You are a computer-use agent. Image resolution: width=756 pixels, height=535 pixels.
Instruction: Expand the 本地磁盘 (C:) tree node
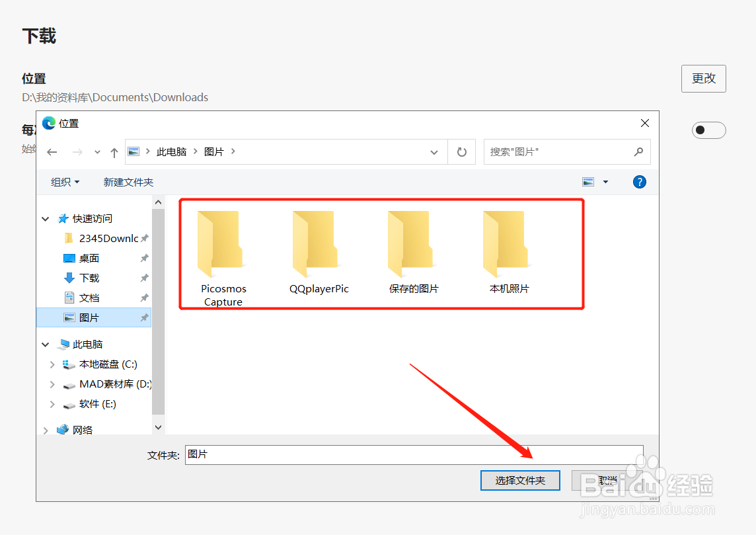click(52, 364)
